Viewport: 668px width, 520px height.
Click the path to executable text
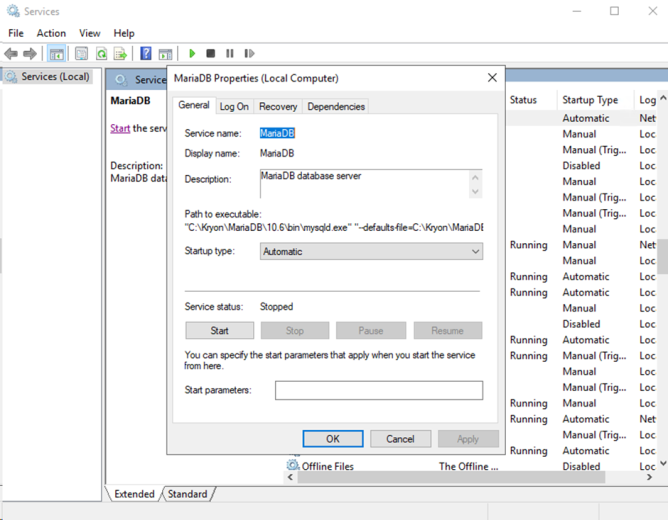click(x=334, y=227)
